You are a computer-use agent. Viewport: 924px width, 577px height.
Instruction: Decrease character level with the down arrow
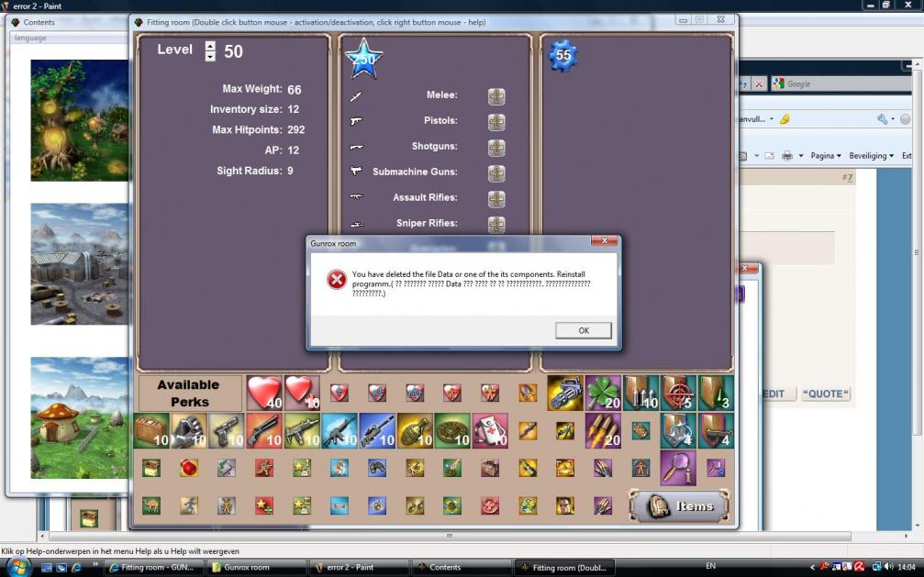pyautogui.click(x=210, y=56)
